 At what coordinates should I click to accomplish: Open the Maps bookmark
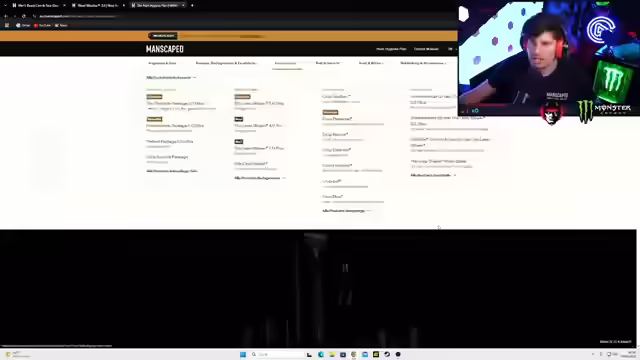click(x=61, y=25)
